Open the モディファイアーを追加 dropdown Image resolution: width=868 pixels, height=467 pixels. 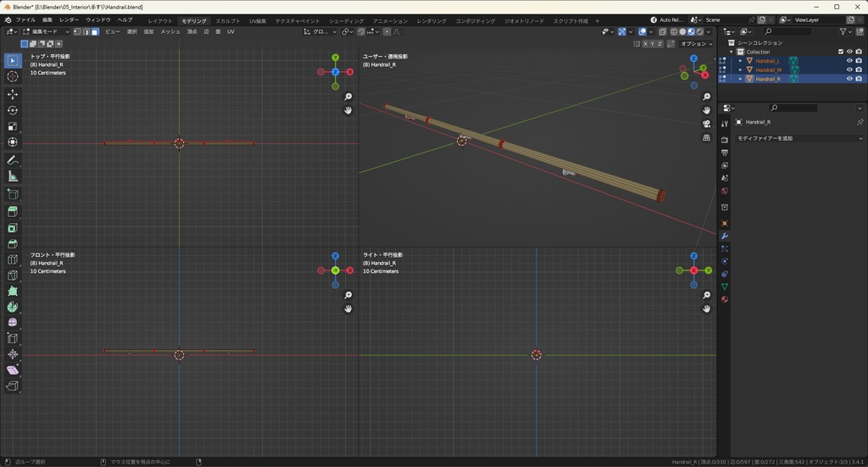click(798, 138)
